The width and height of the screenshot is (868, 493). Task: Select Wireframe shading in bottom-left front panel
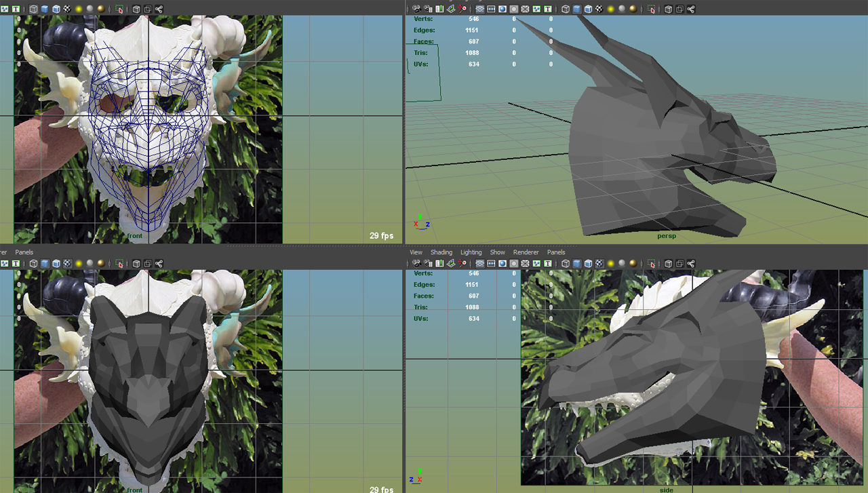point(34,264)
